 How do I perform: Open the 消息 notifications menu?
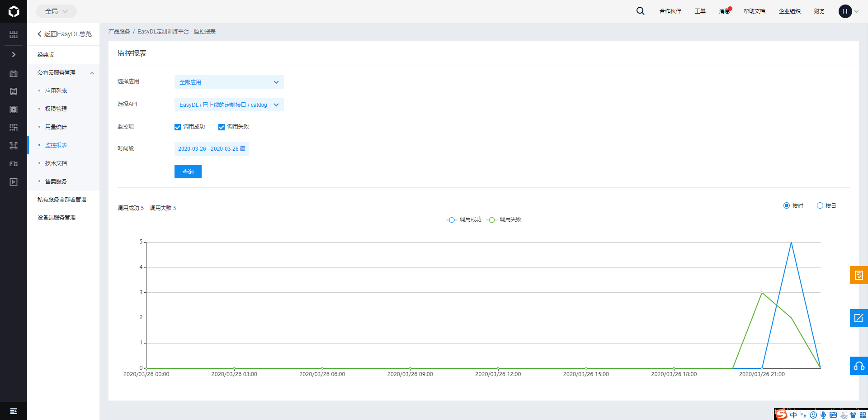pyautogui.click(x=725, y=11)
